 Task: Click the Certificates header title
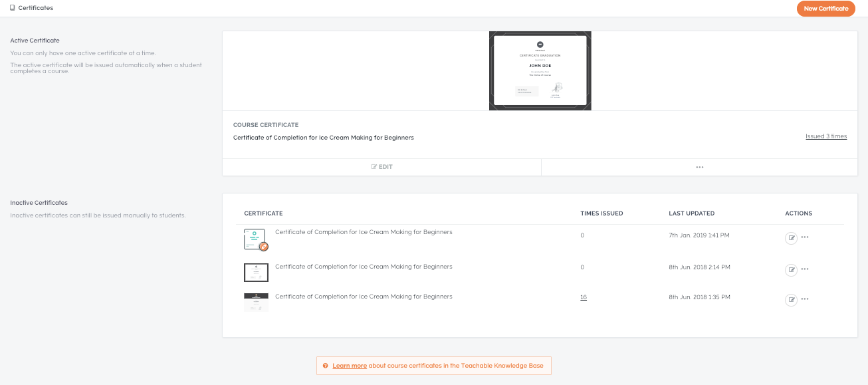[x=36, y=8]
